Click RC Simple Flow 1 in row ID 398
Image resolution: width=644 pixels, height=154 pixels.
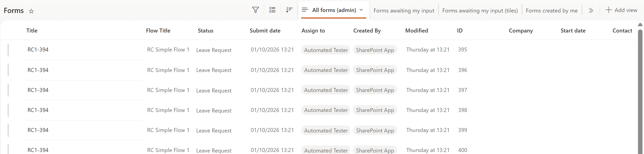pyautogui.click(x=168, y=110)
